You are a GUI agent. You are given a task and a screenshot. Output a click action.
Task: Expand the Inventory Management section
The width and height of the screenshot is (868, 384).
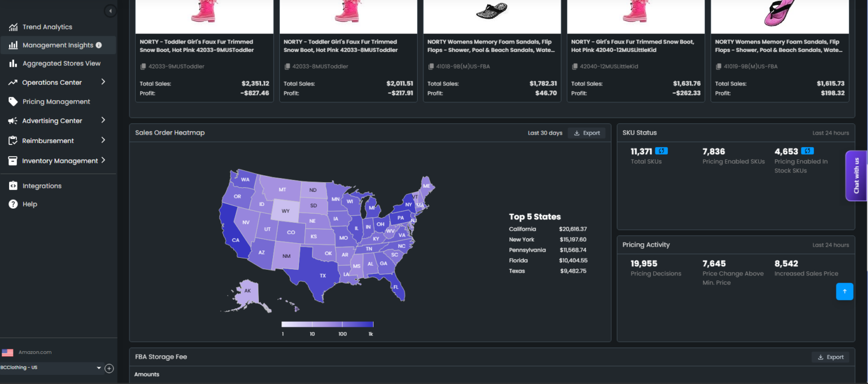pyautogui.click(x=105, y=161)
